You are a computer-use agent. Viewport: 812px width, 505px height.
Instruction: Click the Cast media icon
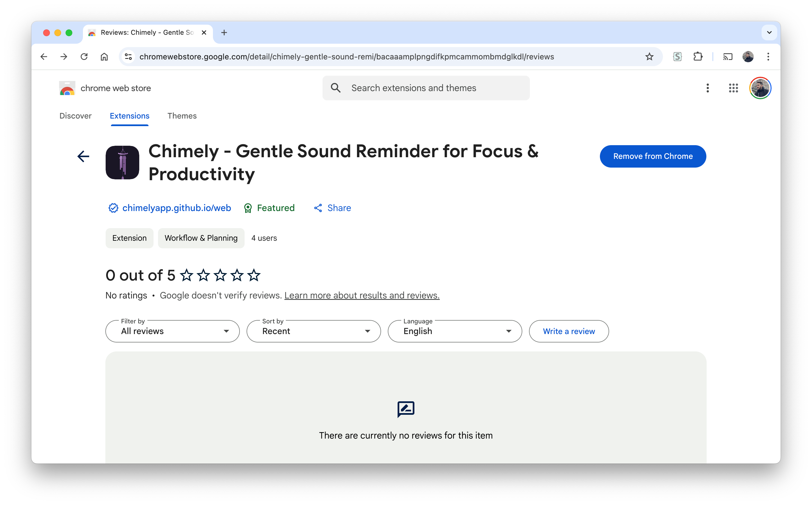pyautogui.click(x=728, y=56)
